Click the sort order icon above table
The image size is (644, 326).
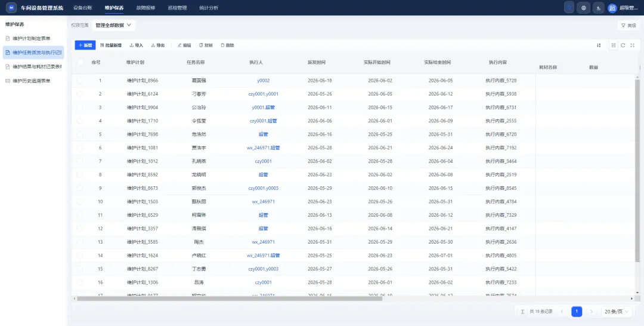pyautogui.click(x=599, y=45)
